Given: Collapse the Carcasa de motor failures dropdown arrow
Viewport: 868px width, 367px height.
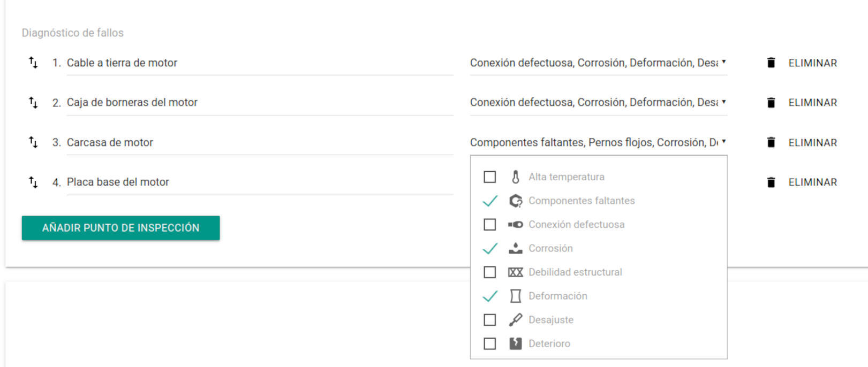Looking at the screenshot, I should [x=723, y=142].
